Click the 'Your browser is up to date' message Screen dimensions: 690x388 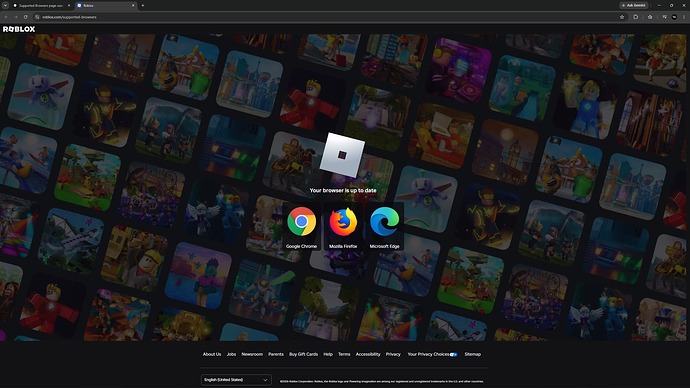point(343,190)
